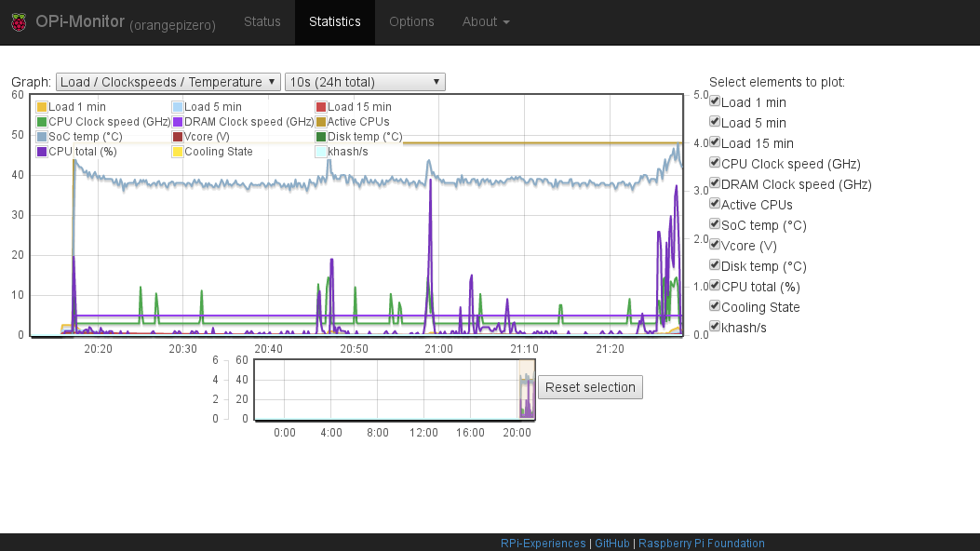Image resolution: width=980 pixels, height=551 pixels.
Task: Uncheck the Load 5 min checkbox
Action: click(715, 122)
